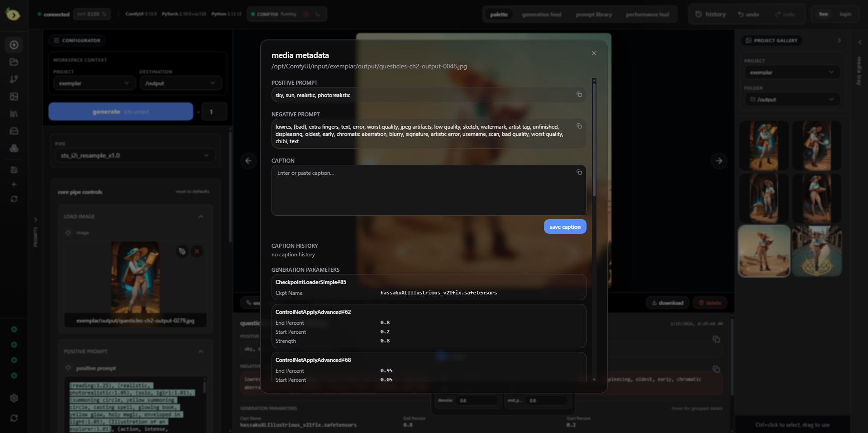Click the caption input field to enter a caption
This screenshot has width=868, height=433.
click(x=421, y=190)
